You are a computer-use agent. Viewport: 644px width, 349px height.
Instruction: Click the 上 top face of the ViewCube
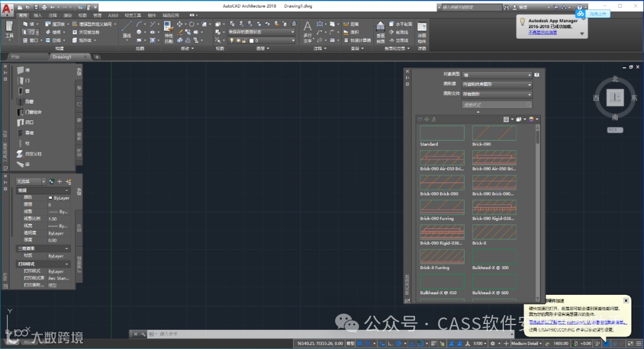[615, 98]
